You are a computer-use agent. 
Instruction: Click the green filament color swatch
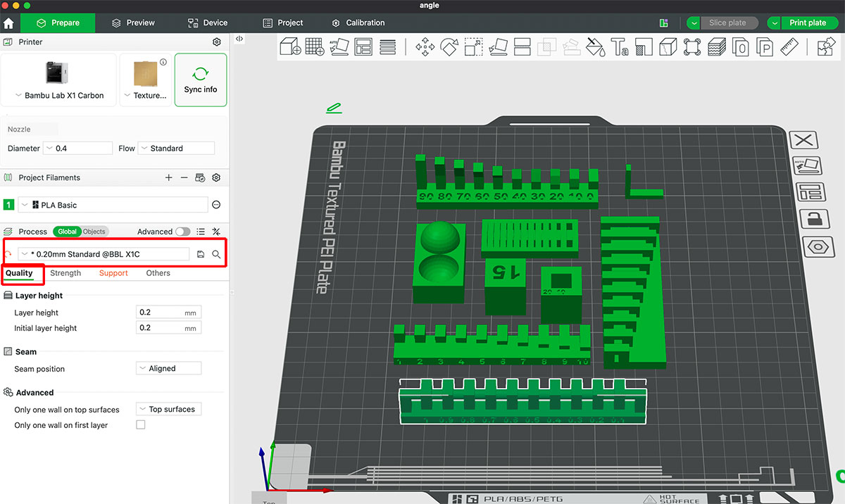point(8,204)
